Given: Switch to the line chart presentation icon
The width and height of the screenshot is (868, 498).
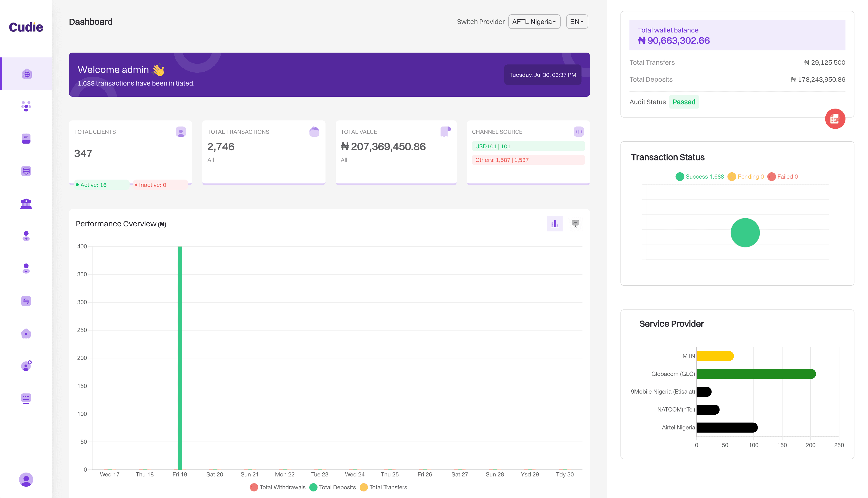Looking at the screenshot, I should point(575,224).
